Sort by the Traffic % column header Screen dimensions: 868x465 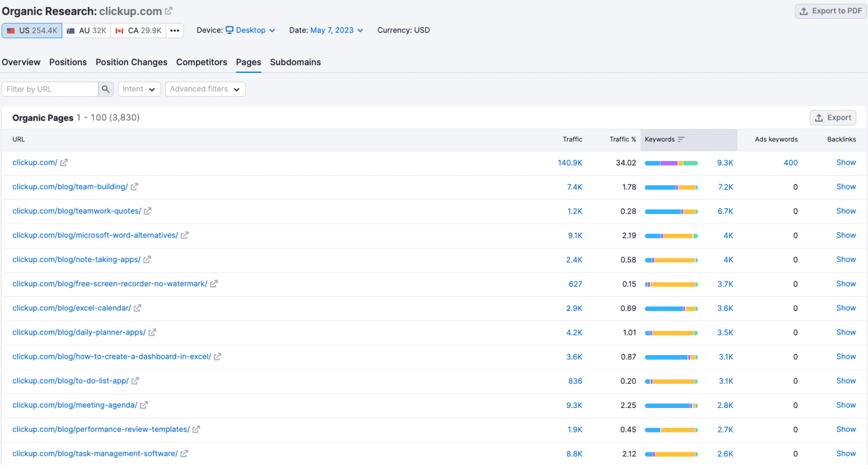(x=623, y=139)
